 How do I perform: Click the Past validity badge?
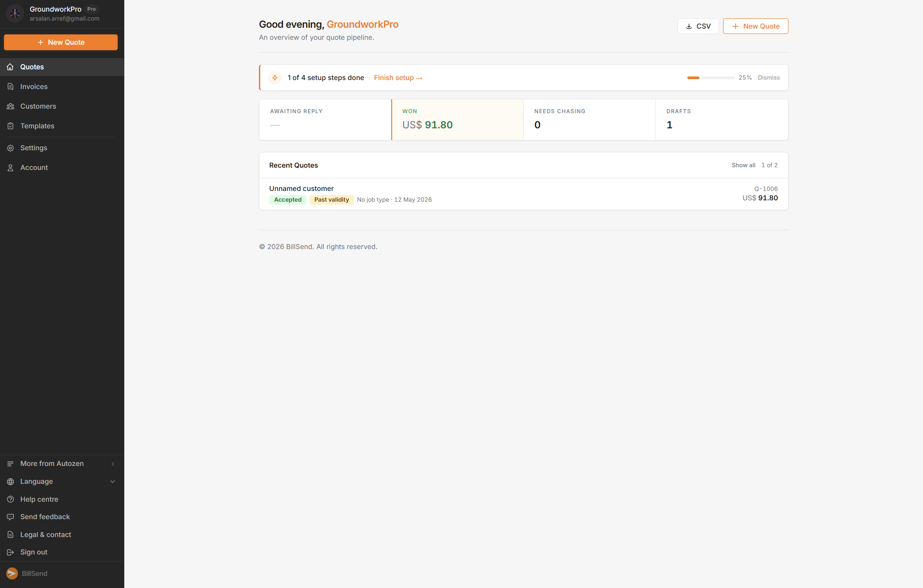[x=331, y=200]
